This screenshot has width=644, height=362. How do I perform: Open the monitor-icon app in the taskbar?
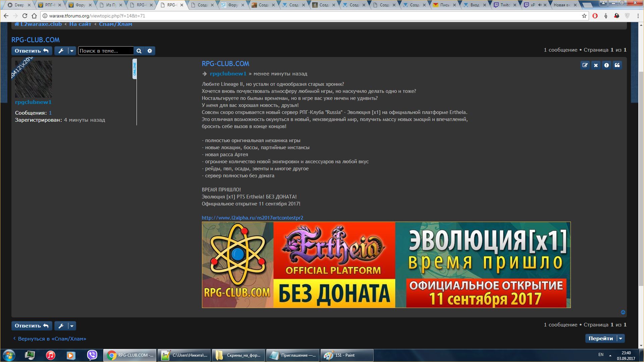tap(30, 355)
